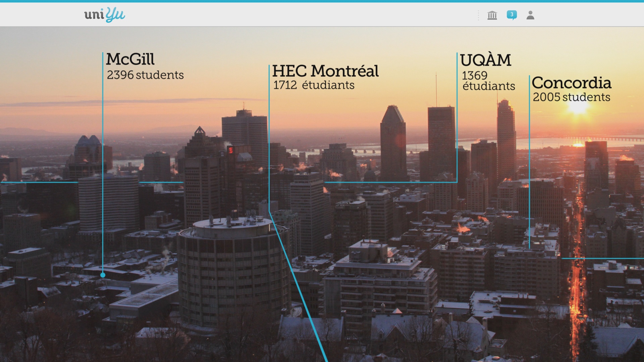
Task: Click the "2396 students" text
Action: coord(145,75)
